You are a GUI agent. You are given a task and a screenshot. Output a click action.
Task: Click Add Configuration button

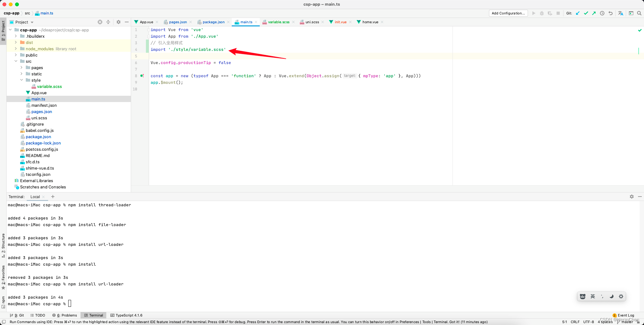tap(508, 13)
